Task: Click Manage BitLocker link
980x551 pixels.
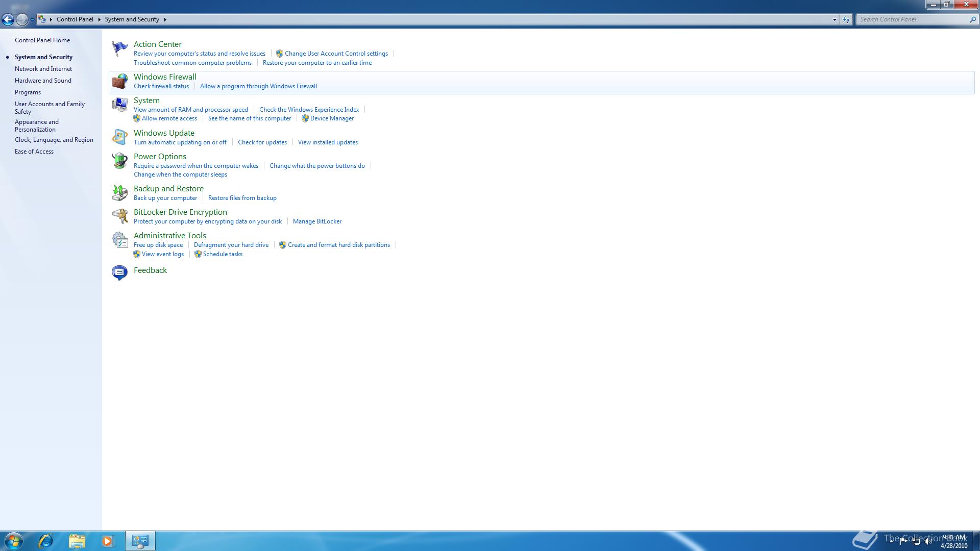Action: tap(317, 221)
